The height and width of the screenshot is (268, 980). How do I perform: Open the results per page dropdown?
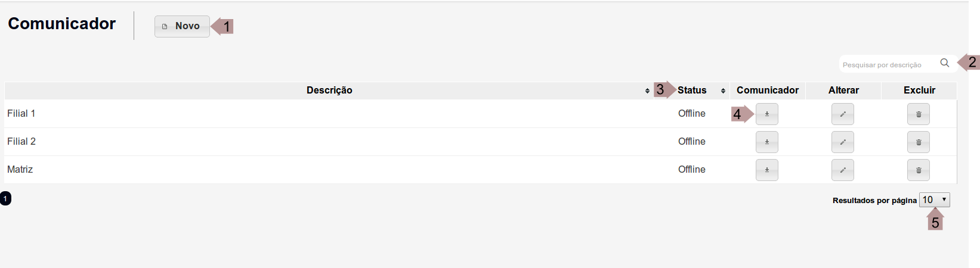click(934, 200)
